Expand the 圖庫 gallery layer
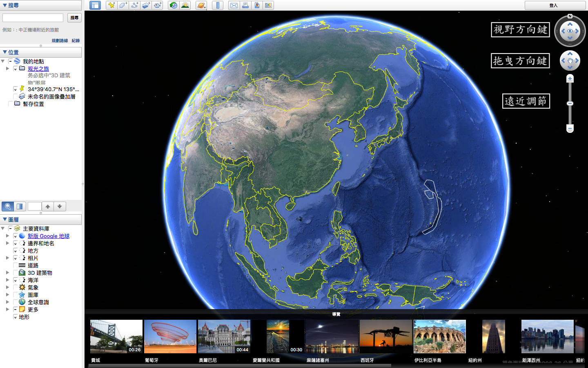Screen dimensions: 588x368 (x=7, y=295)
